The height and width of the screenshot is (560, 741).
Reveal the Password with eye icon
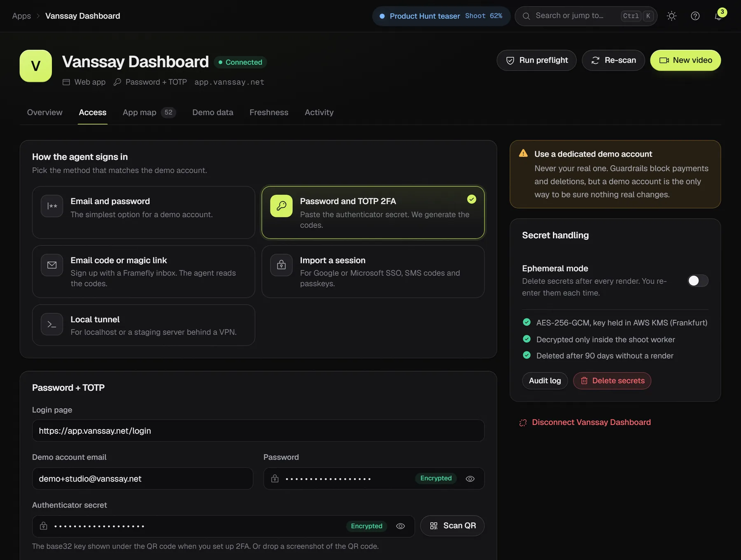click(470, 478)
